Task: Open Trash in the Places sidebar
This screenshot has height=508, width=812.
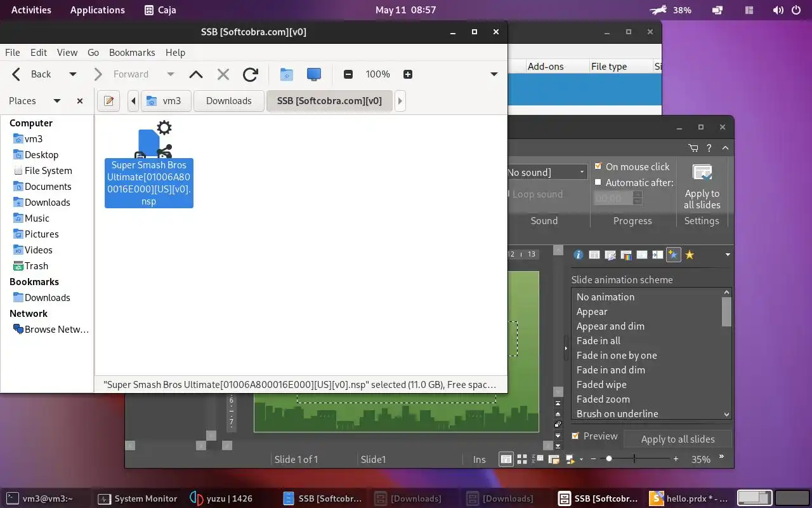Action: point(36,266)
